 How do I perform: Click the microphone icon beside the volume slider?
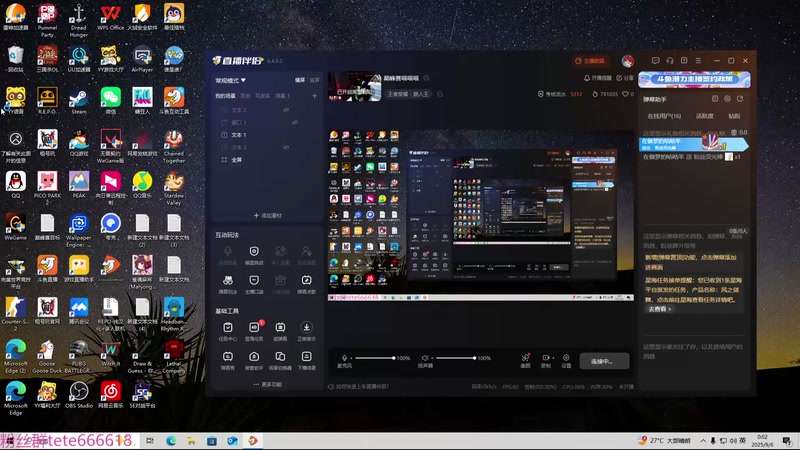click(x=344, y=358)
